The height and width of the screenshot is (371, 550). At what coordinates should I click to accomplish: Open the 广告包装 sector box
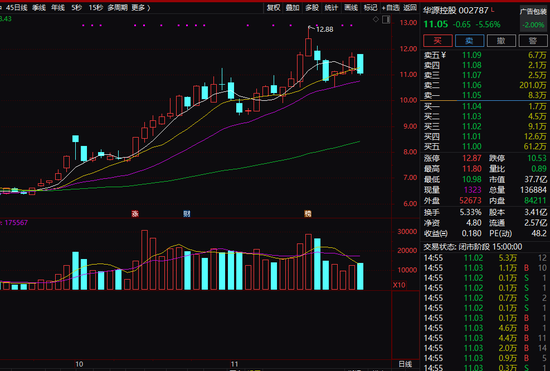[533, 19]
